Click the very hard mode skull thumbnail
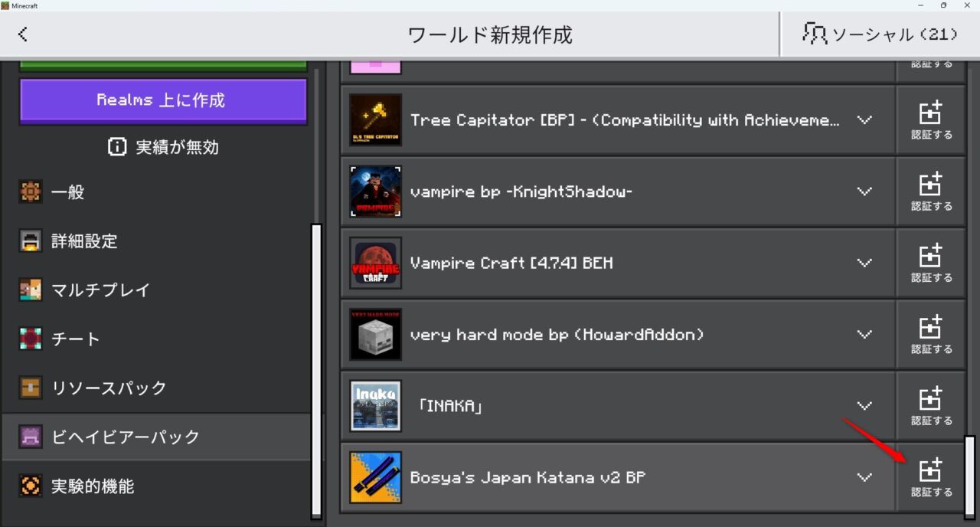 click(x=375, y=335)
